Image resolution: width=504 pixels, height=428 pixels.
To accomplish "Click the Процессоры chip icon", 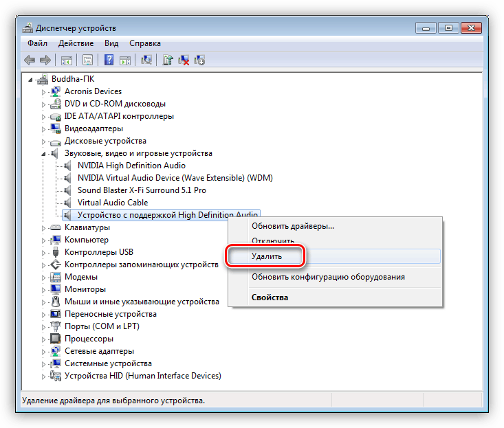I will (x=56, y=339).
